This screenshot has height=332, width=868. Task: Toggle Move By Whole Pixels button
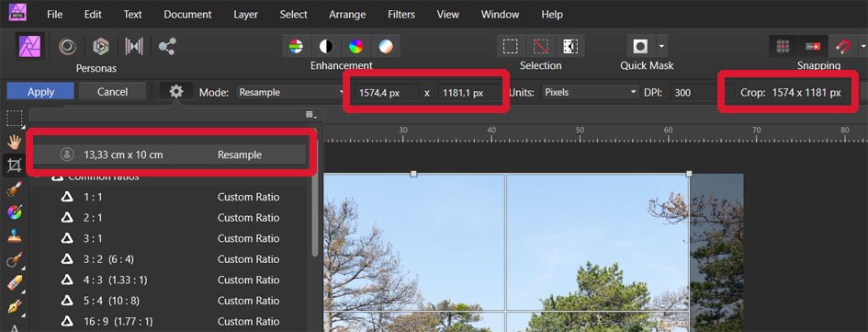click(x=813, y=47)
